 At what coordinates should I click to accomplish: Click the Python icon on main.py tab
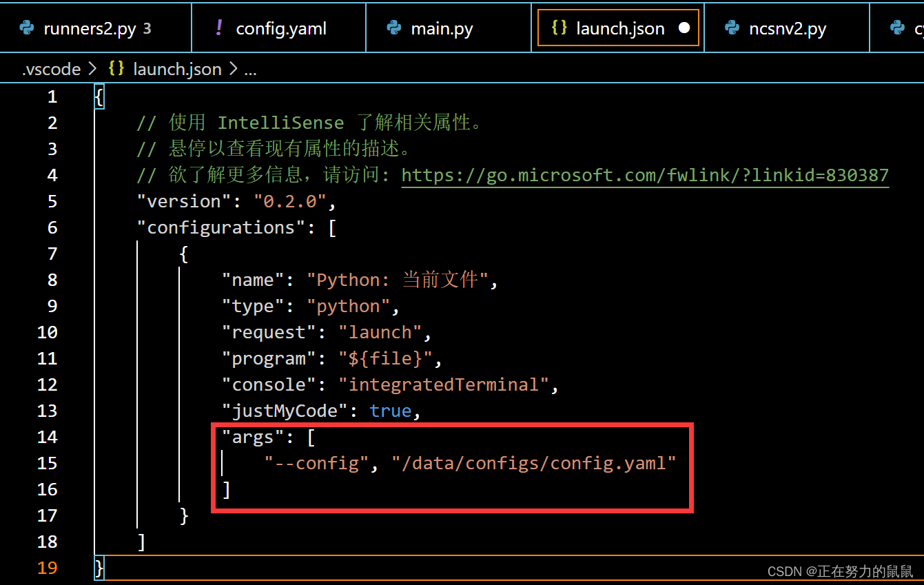click(393, 28)
